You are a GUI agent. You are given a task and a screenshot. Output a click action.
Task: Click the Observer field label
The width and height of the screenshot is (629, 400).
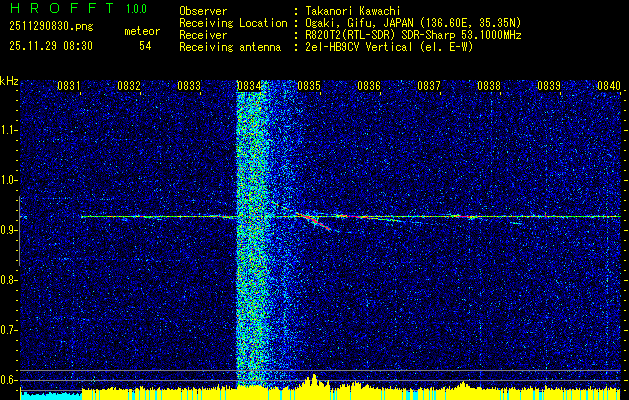(203, 11)
